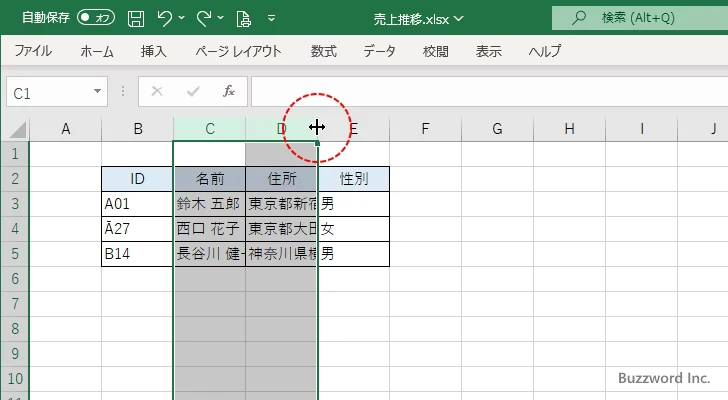Screen dimensions: 728x400
Task: Click cell containing 神奈川県横
Action: [281, 254]
